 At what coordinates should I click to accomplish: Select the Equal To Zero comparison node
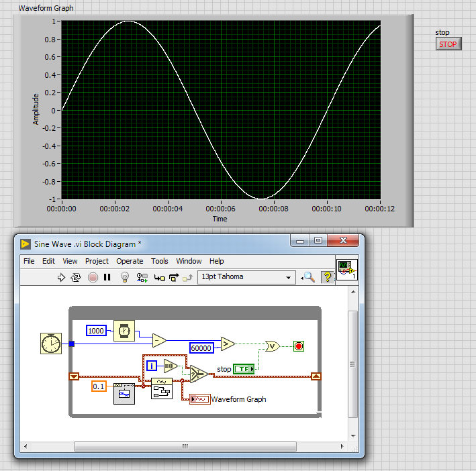click(171, 366)
